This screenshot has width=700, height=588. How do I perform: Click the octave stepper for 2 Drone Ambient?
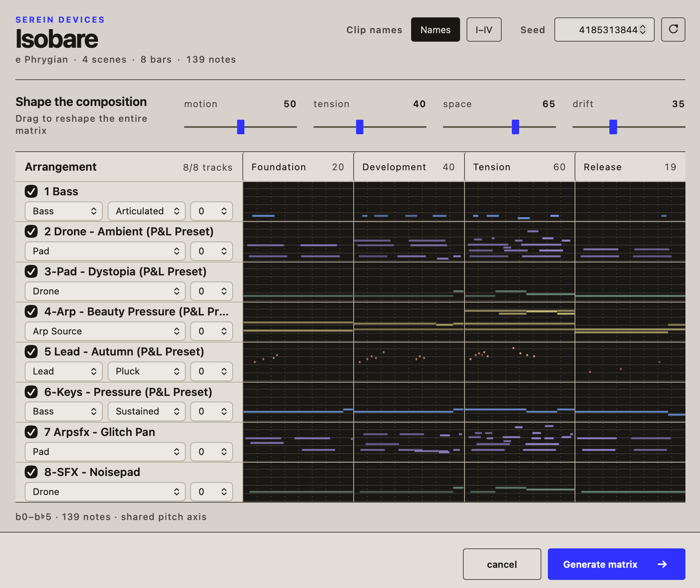pos(212,251)
